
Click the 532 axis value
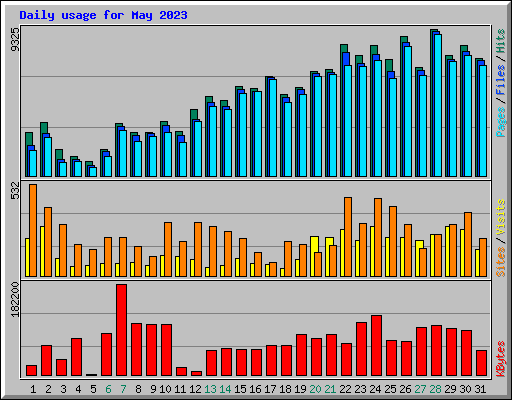(15, 190)
